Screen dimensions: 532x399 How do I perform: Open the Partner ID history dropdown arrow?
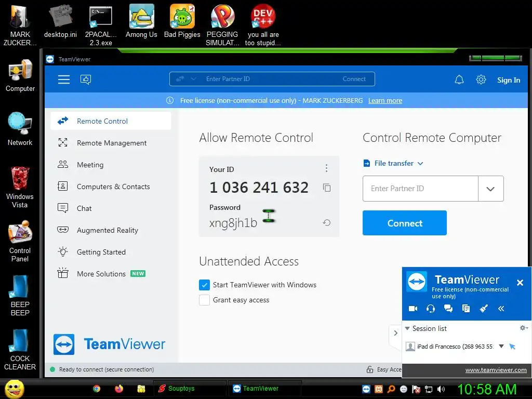click(x=490, y=189)
